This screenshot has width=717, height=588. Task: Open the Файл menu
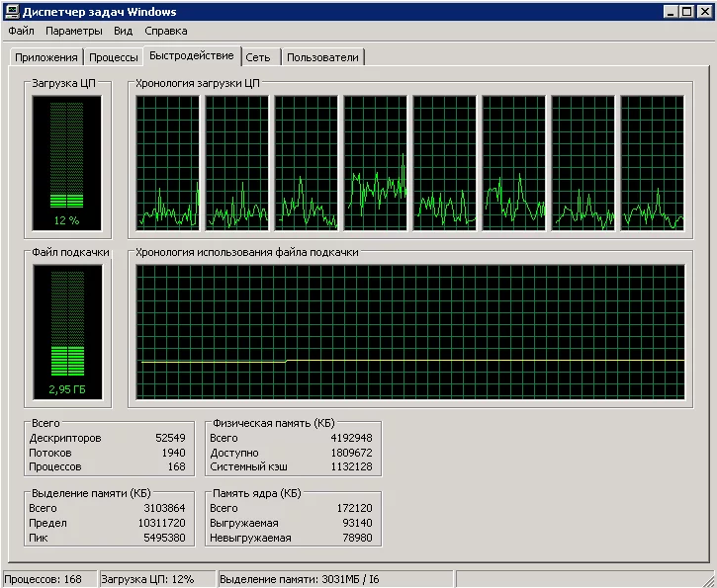21,31
